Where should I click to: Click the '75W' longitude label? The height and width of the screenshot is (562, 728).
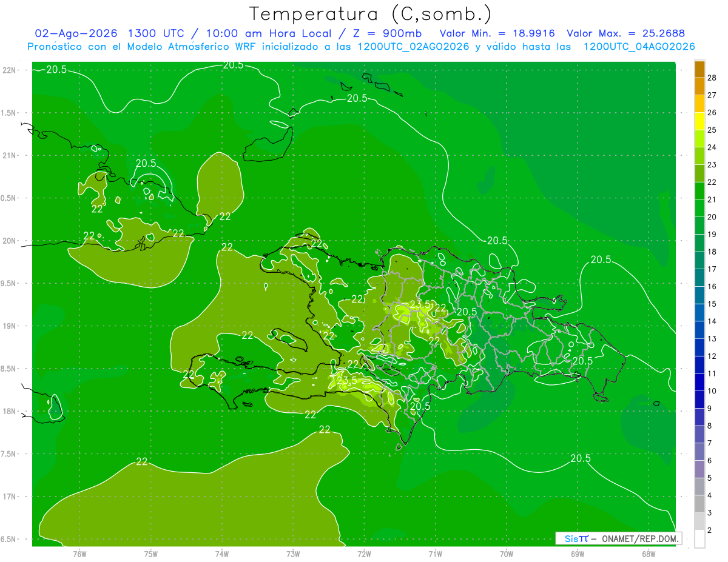click(x=151, y=554)
